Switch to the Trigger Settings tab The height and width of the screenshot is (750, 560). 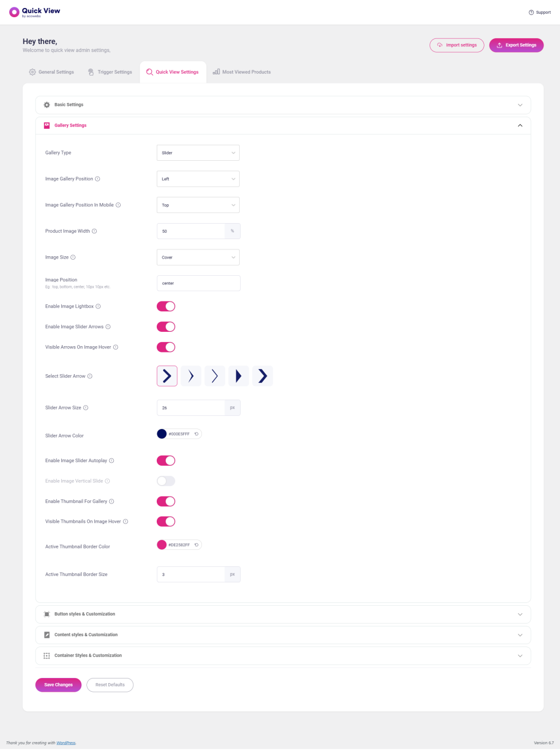point(110,72)
